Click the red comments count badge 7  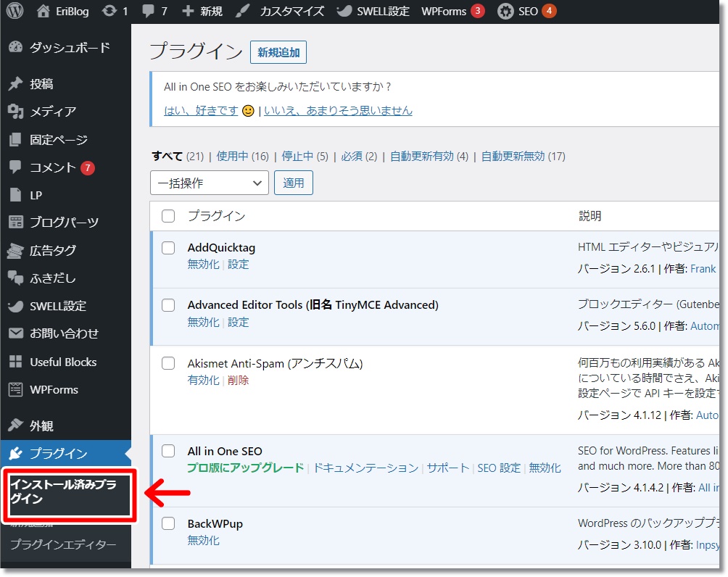tap(88, 167)
